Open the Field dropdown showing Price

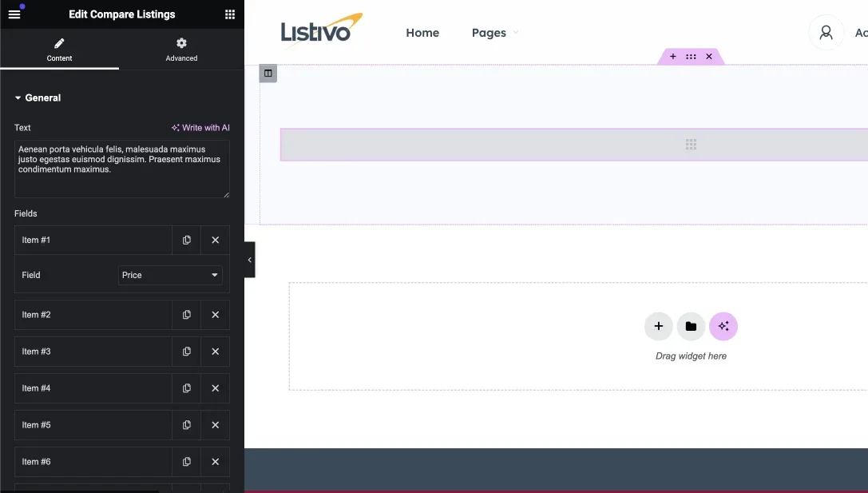click(x=170, y=276)
